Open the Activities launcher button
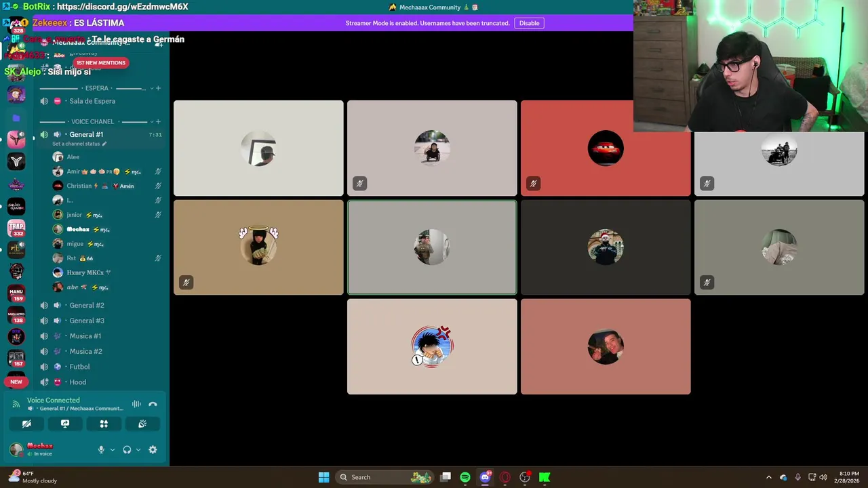The width and height of the screenshot is (868, 488). tap(104, 424)
